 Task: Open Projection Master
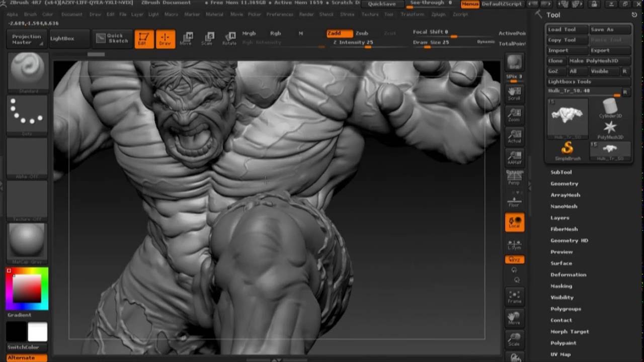coord(27,39)
